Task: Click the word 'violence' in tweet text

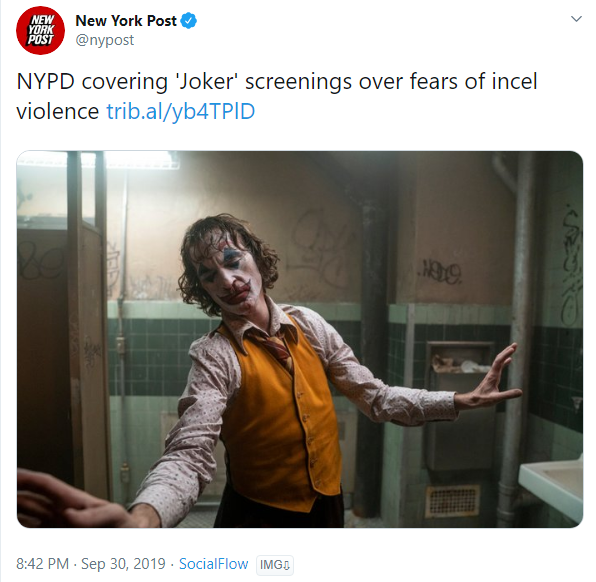Action: tap(58, 111)
